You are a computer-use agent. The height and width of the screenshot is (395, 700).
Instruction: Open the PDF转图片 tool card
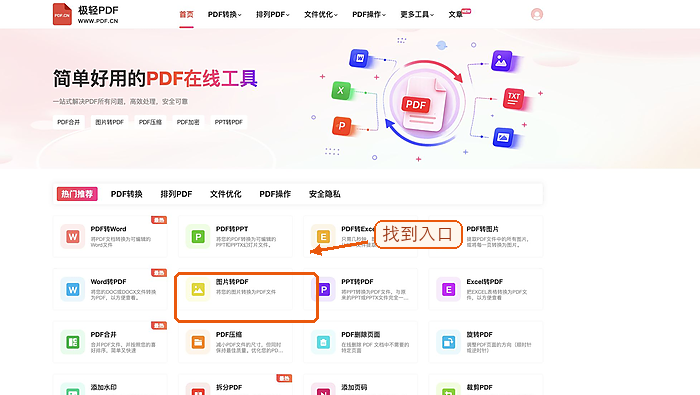point(486,237)
